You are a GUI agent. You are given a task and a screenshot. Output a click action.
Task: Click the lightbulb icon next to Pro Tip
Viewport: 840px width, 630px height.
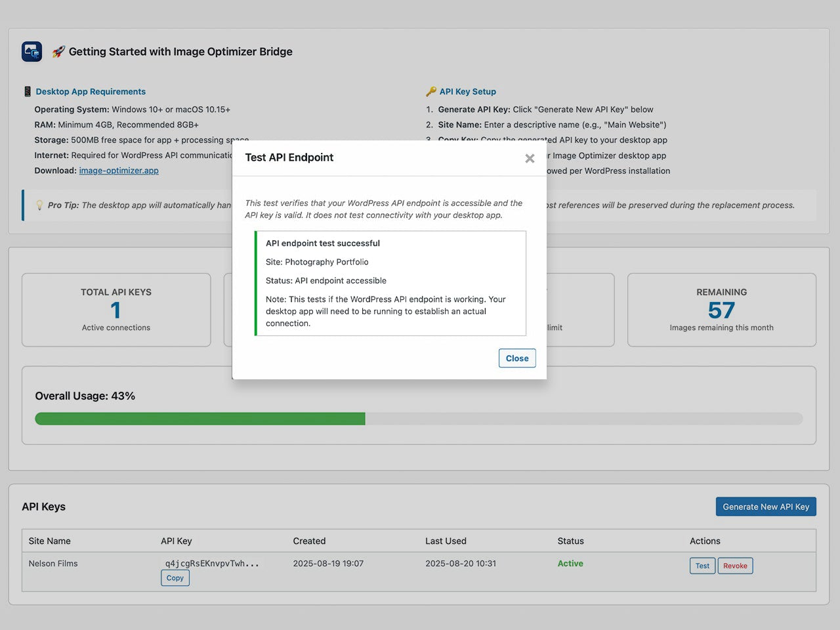[39, 205]
